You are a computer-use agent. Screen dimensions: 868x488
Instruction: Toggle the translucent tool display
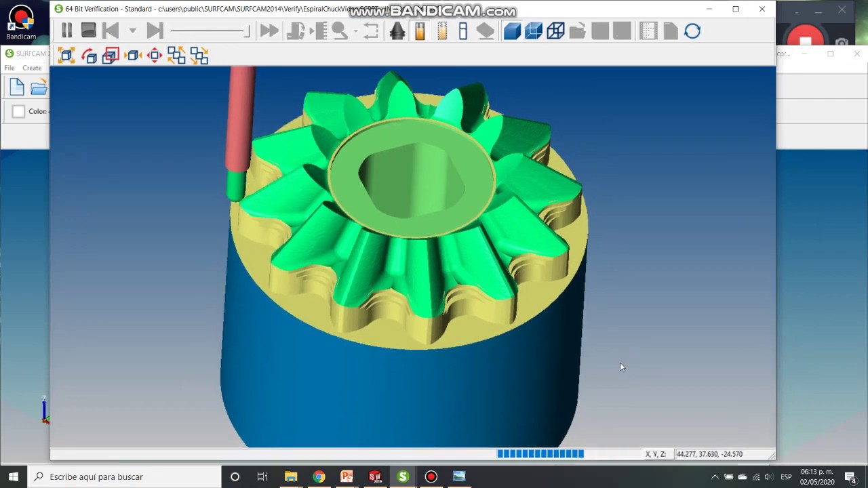(442, 30)
